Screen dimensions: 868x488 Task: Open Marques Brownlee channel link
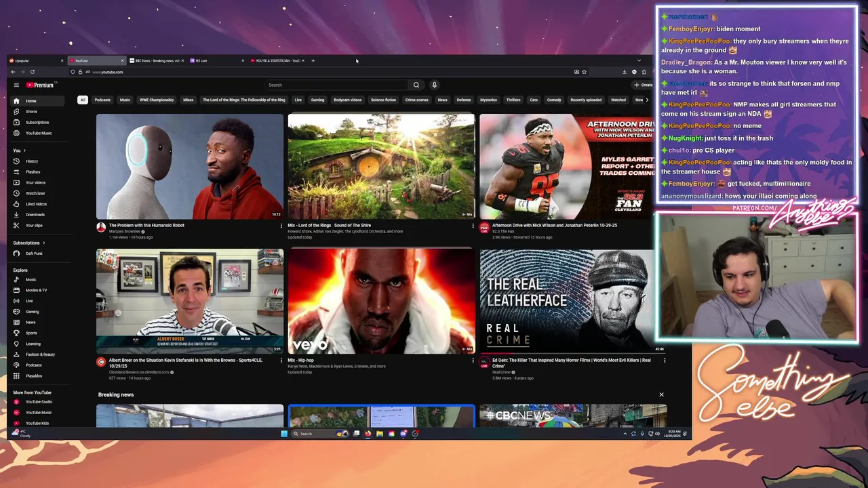[124, 232]
